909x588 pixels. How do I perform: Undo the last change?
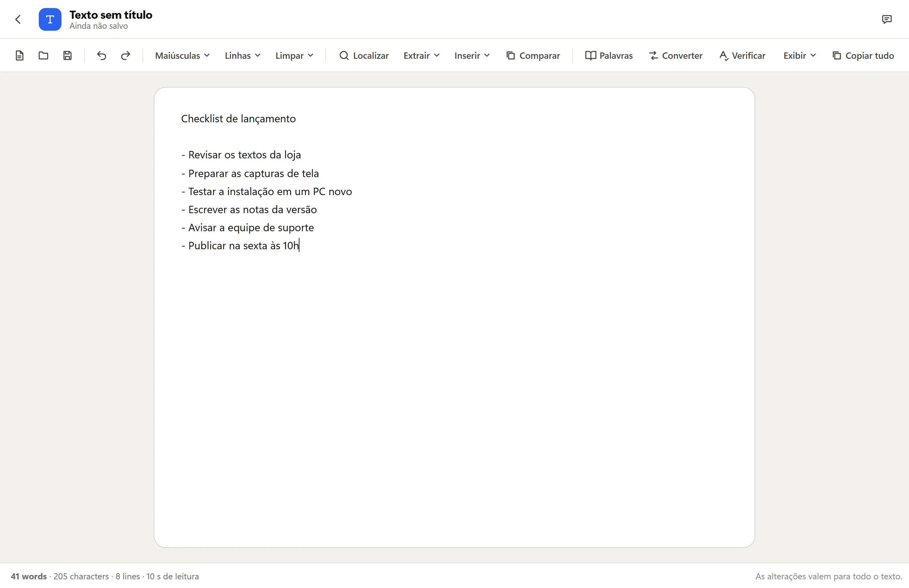pyautogui.click(x=102, y=55)
